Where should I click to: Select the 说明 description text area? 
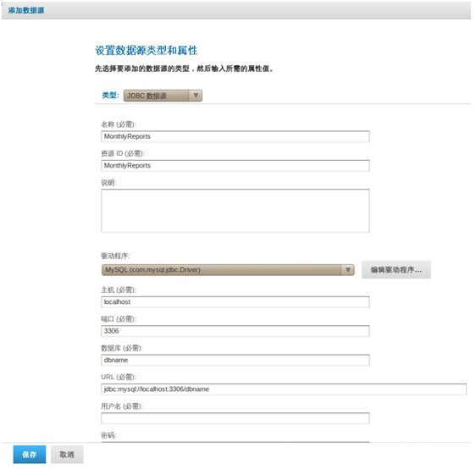click(x=235, y=211)
